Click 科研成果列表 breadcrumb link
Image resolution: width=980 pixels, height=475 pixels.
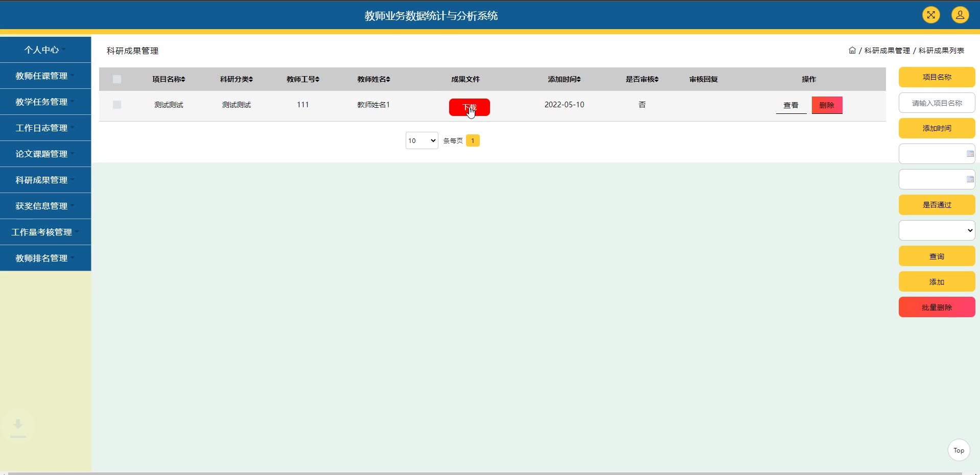941,51
